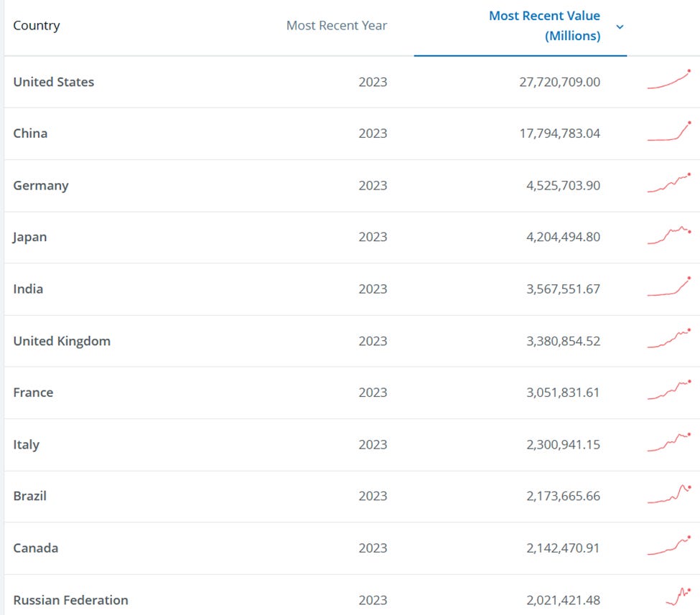Screen dimensions: 700x615
Task: Select value 4,204,494.80 for Japan
Action: pos(564,237)
